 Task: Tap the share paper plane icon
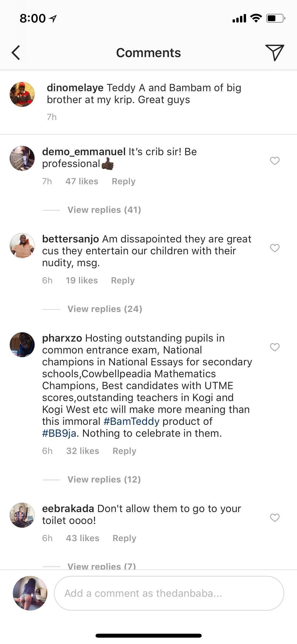tap(275, 52)
